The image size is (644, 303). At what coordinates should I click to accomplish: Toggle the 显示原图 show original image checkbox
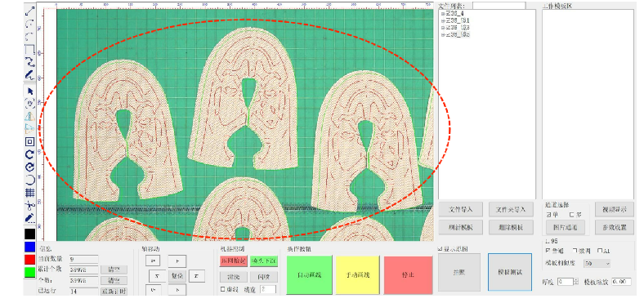(441, 249)
